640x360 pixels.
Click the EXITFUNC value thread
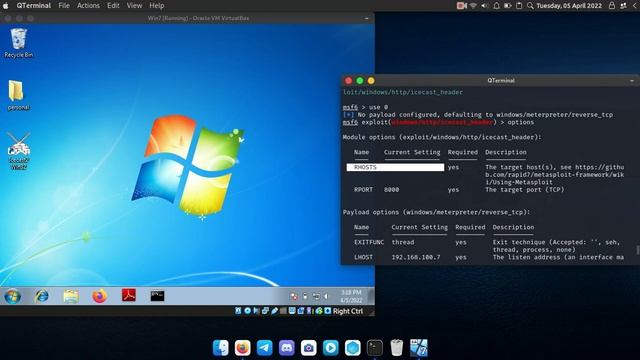coord(403,242)
